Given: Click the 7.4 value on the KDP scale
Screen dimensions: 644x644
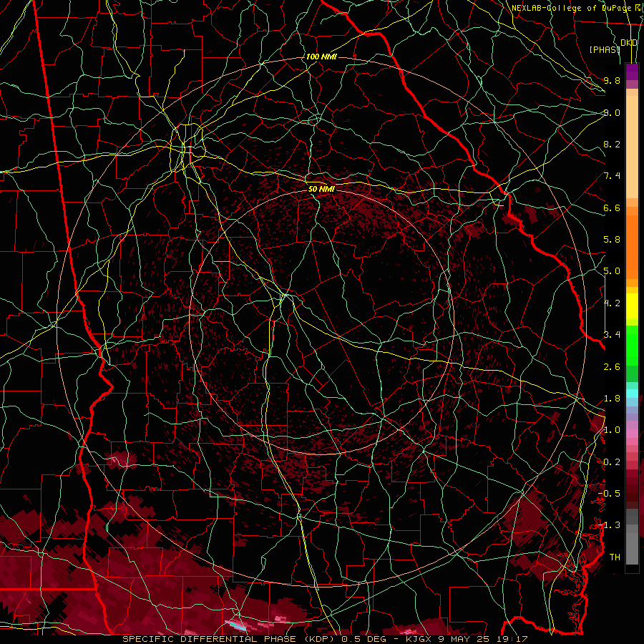Looking at the screenshot, I should pyautogui.click(x=612, y=176).
